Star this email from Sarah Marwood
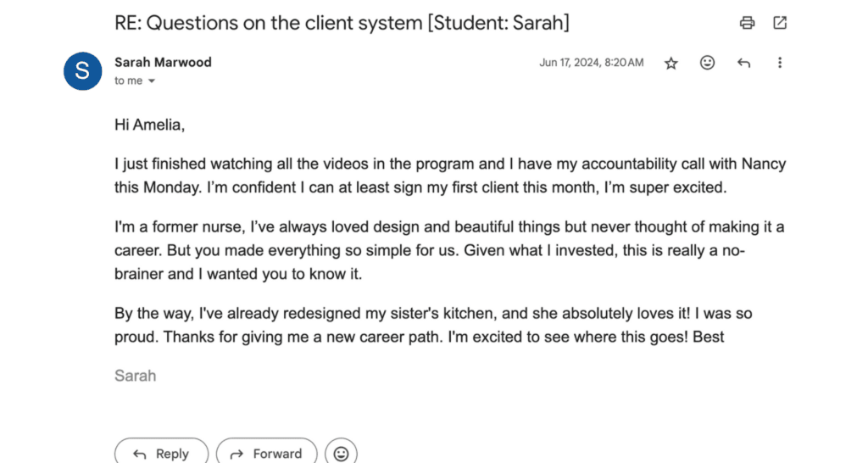Viewport: 868px width, 463px height. pos(670,63)
